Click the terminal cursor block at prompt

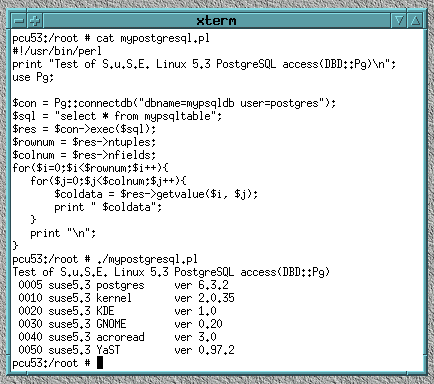click(100, 363)
